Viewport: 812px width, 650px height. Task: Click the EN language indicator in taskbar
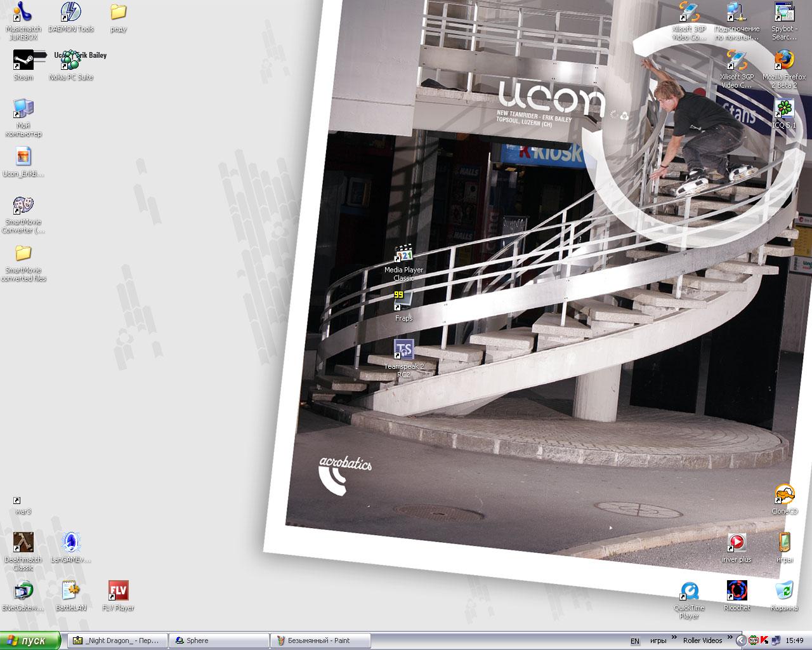coord(635,641)
